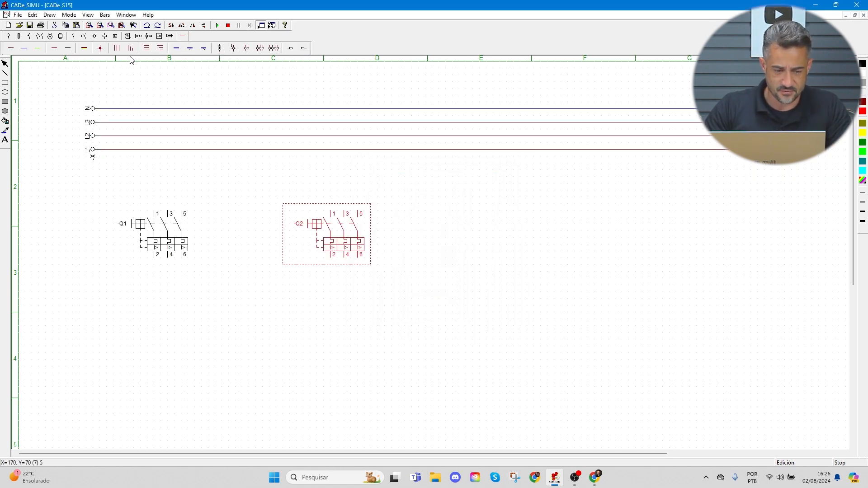Click the Undo tool in toolbar

[146, 25]
